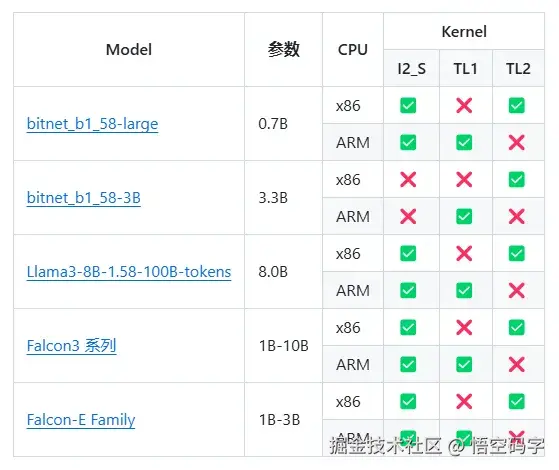Click the I2_S red cross for bitnet_b1_58-3B x86
The image size is (559, 470).
tap(408, 179)
